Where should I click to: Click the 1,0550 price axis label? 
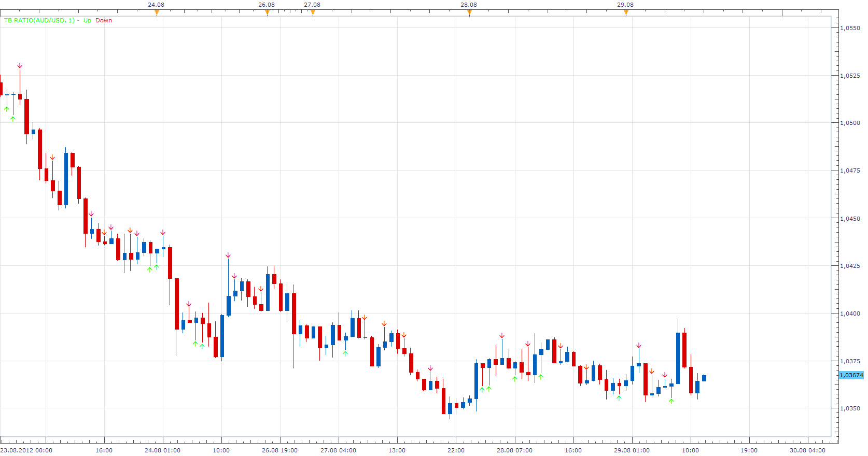click(x=850, y=28)
